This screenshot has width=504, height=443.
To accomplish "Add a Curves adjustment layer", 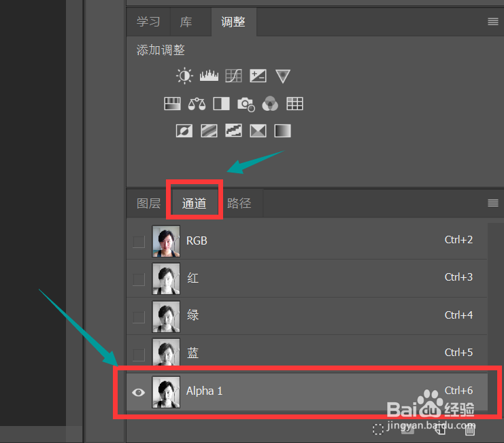I will coord(233,76).
